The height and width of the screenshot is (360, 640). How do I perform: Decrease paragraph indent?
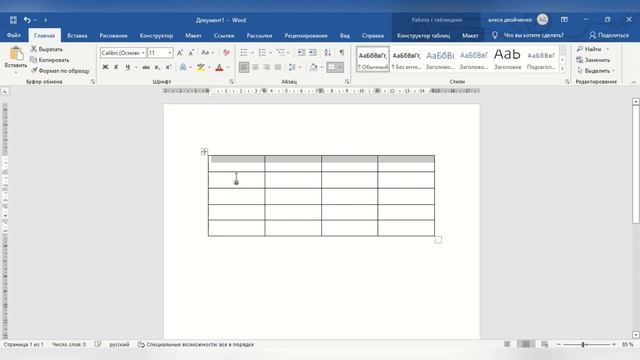(x=301, y=53)
